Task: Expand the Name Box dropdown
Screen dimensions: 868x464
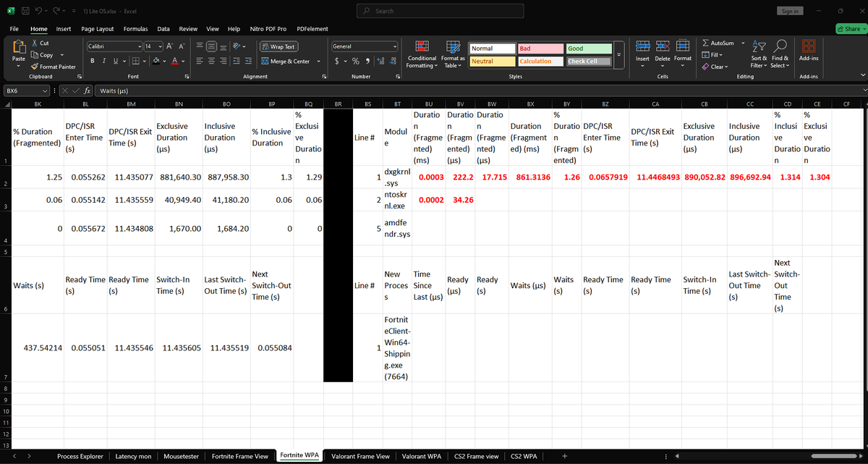Action: coord(45,90)
